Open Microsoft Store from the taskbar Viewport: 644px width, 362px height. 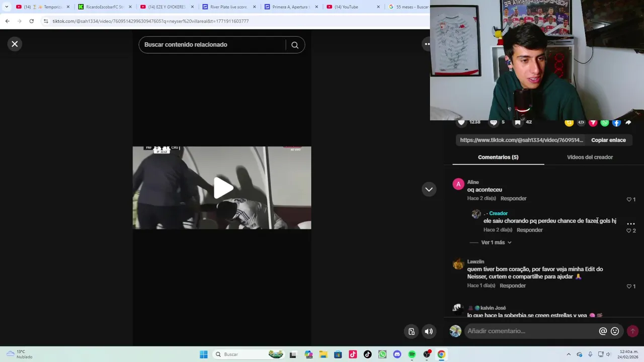point(338,354)
